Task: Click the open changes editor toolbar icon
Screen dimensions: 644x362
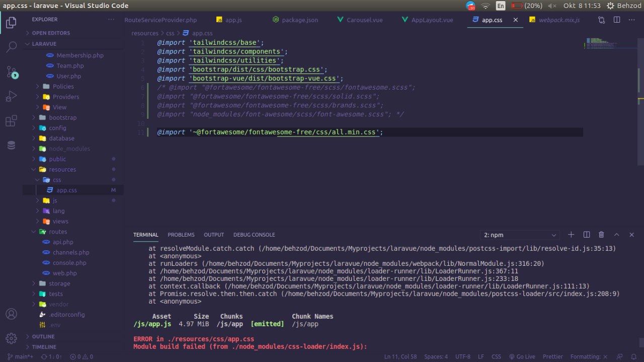Action: [602, 20]
